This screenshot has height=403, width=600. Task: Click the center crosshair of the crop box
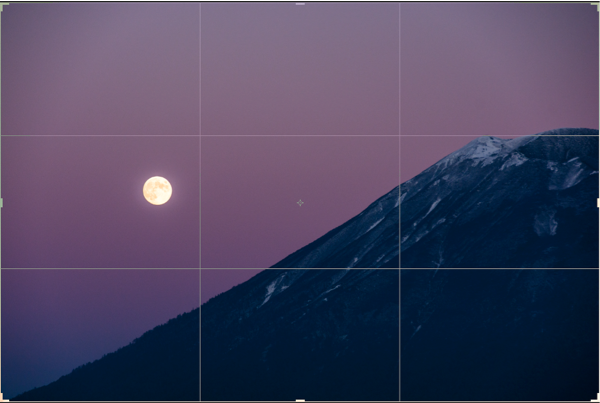coord(300,203)
